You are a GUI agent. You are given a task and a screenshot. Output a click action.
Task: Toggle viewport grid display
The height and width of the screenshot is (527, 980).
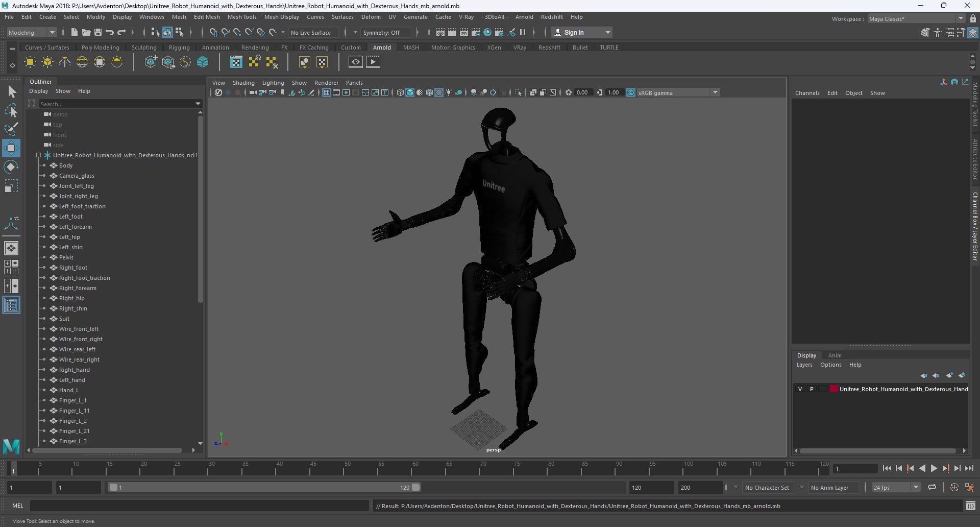(327, 92)
